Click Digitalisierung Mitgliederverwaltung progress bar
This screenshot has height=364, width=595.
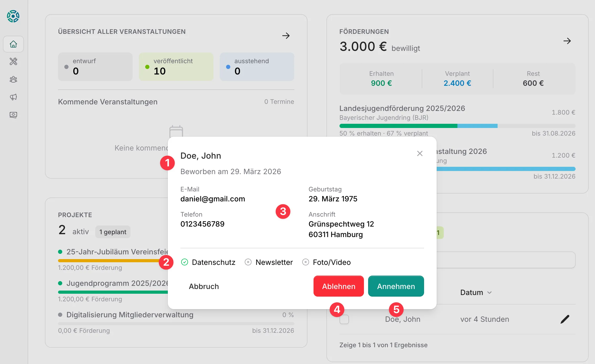click(x=176, y=324)
